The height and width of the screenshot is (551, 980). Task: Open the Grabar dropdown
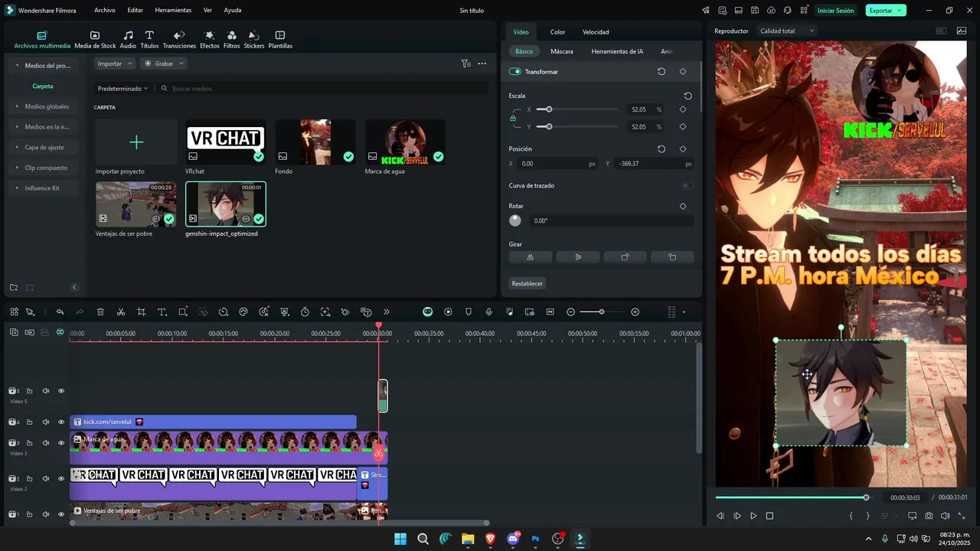[x=164, y=64]
